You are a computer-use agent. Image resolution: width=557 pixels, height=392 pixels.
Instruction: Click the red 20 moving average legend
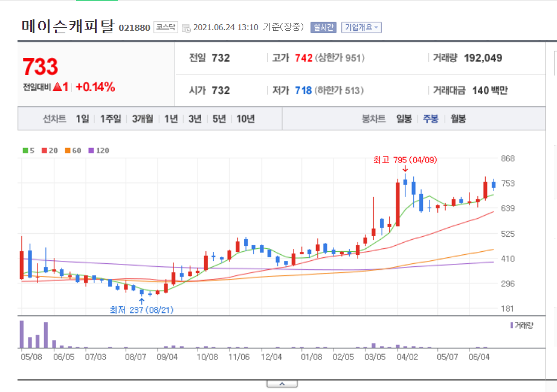click(x=50, y=150)
